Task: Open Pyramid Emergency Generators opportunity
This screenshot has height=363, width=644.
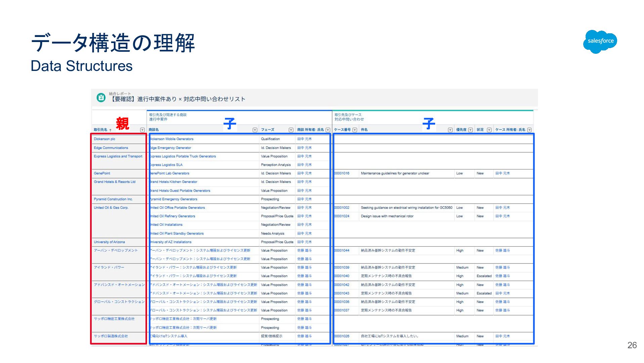Action: point(174,199)
